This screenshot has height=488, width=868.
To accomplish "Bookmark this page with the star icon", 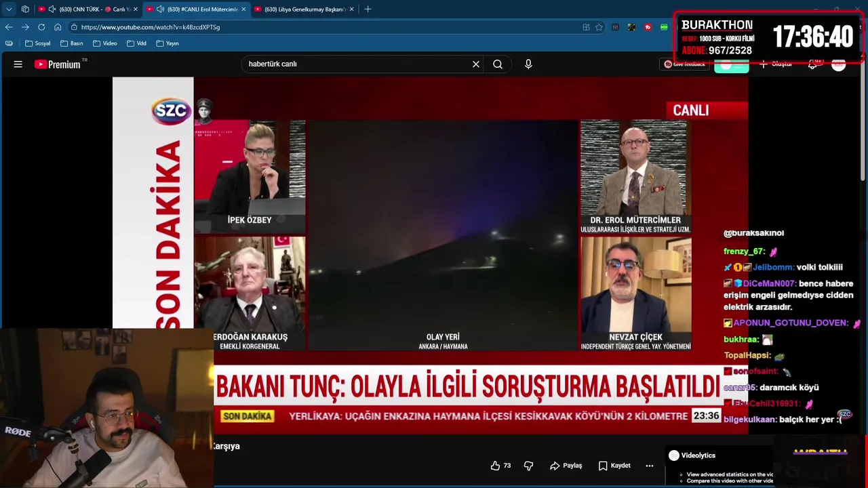I will 599,27.
